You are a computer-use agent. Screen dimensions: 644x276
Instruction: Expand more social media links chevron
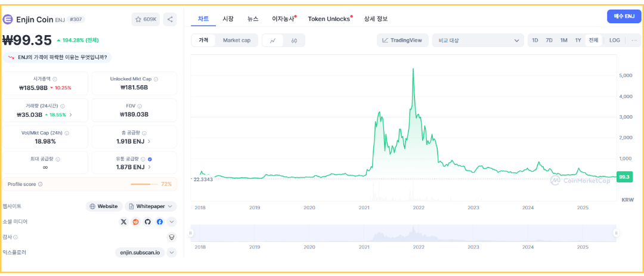172,222
